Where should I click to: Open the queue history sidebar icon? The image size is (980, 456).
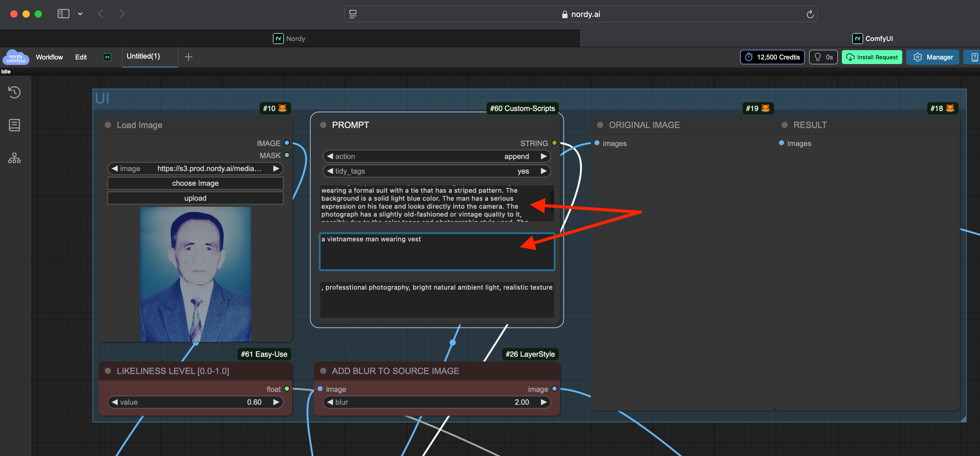[x=15, y=92]
